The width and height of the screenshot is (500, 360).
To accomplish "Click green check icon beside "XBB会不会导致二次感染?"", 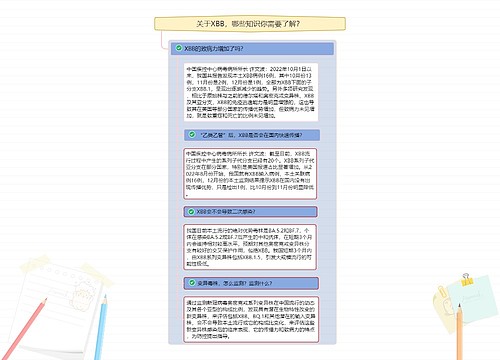I will coord(191,212).
